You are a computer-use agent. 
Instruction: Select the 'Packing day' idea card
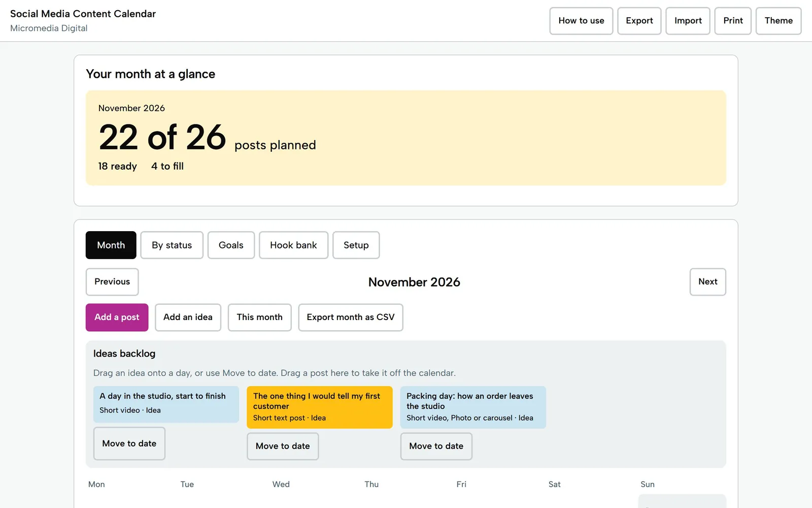coord(473,407)
